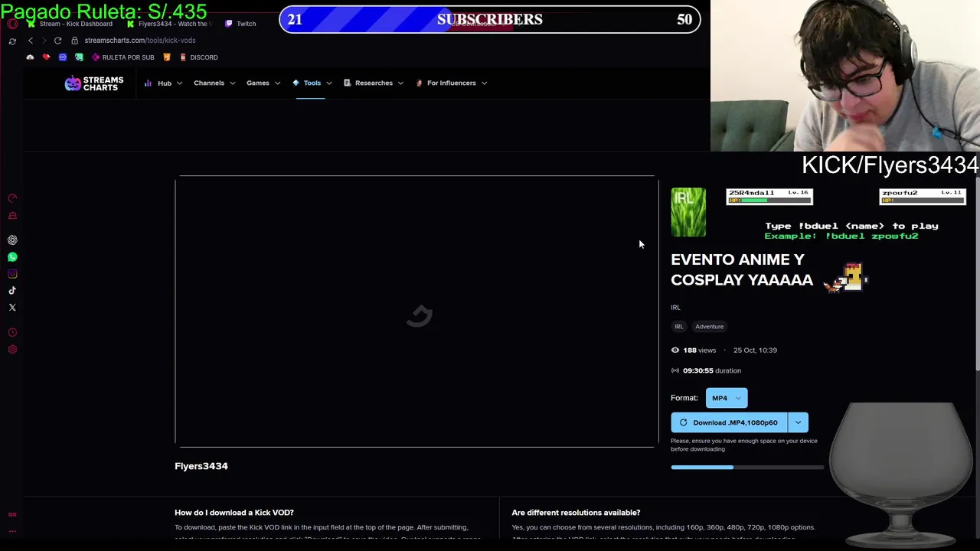Go forward to next page
The image size is (980, 551).
(x=44, y=41)
